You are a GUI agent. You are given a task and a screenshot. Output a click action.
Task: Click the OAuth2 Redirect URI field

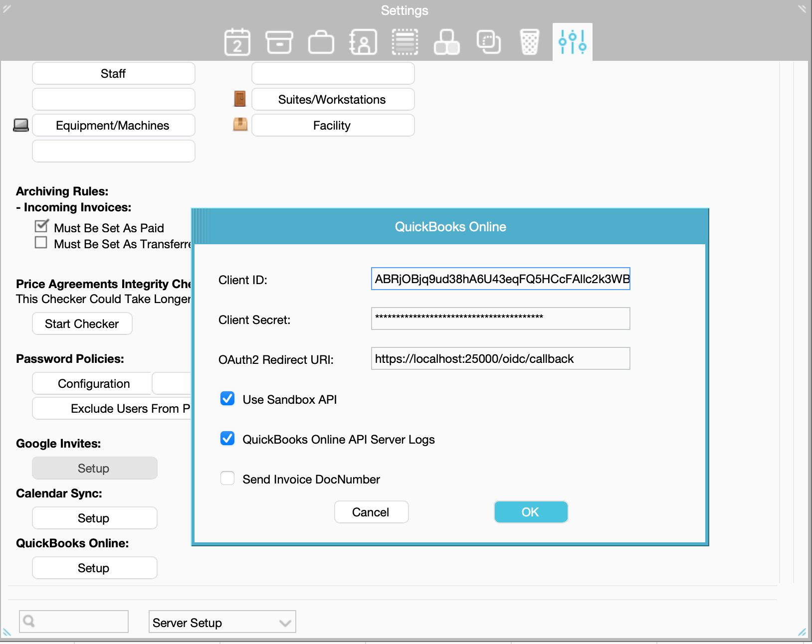pyautogui.click(x=501, y=358)
